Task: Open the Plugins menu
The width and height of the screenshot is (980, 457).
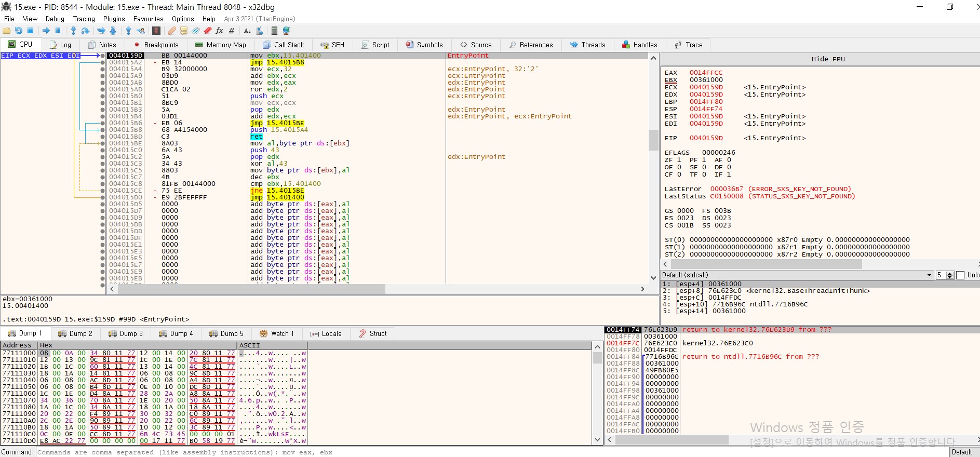Action: pos(114,19)
